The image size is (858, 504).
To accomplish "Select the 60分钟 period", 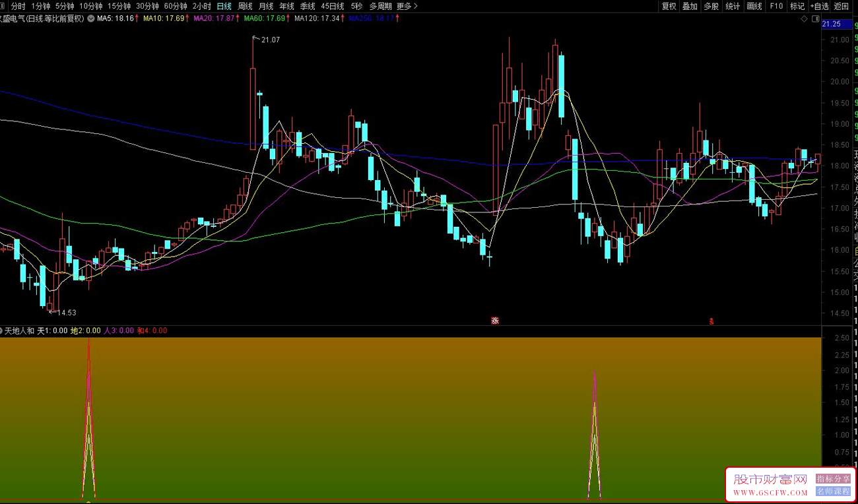I will (x=176, y=6).
